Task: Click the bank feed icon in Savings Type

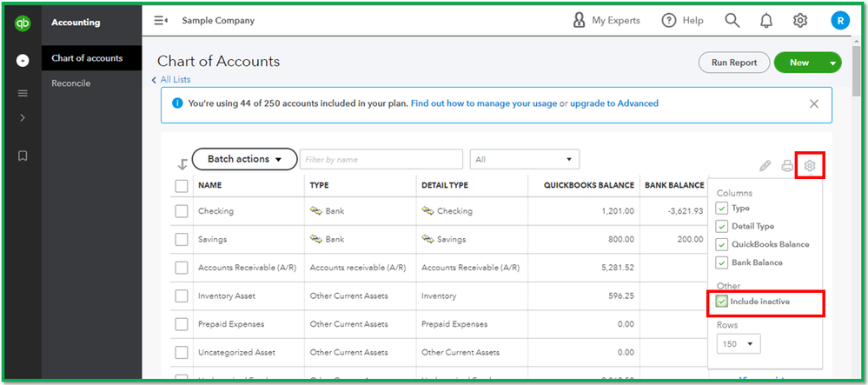Action: tap(316, 239)
